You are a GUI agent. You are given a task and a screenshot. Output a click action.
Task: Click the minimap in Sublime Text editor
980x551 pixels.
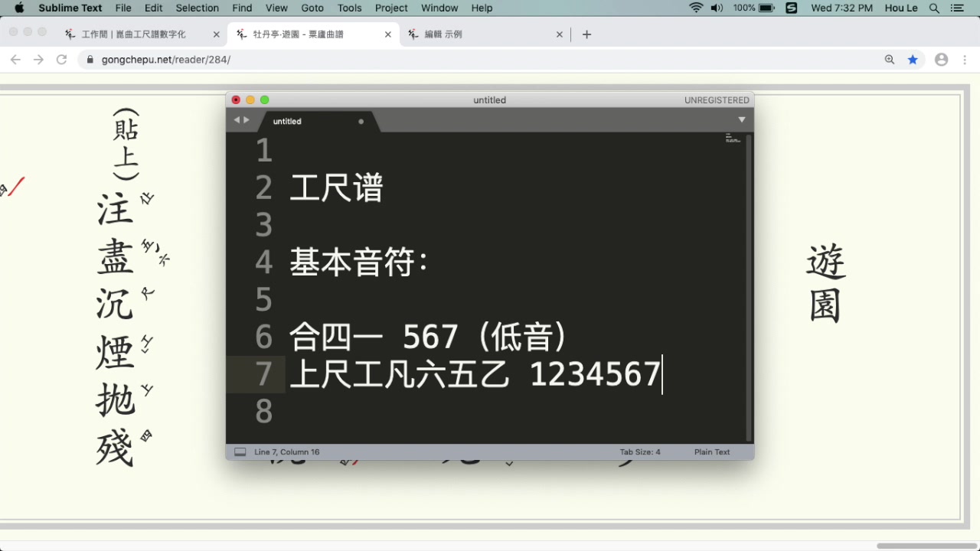(x=733, y=139)
